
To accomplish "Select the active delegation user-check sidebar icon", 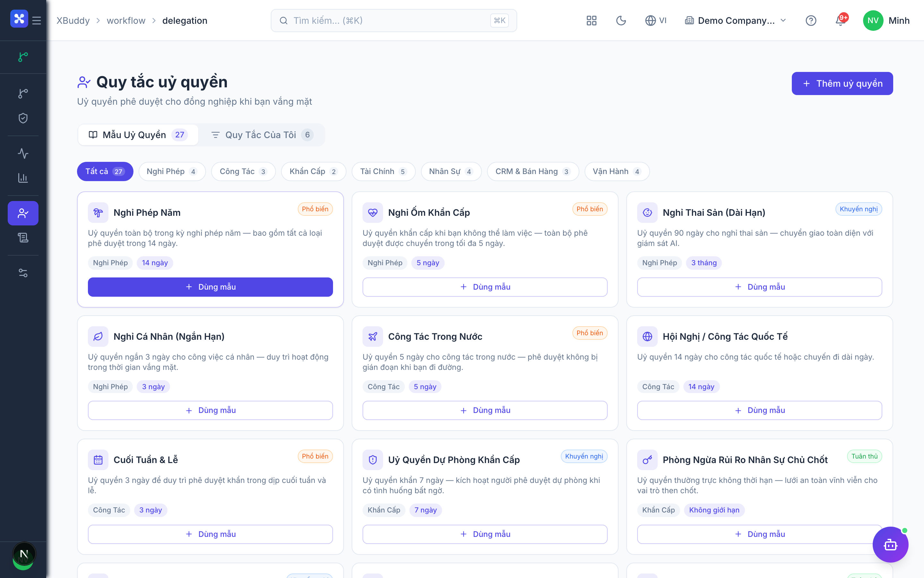I will click(23, 213).
